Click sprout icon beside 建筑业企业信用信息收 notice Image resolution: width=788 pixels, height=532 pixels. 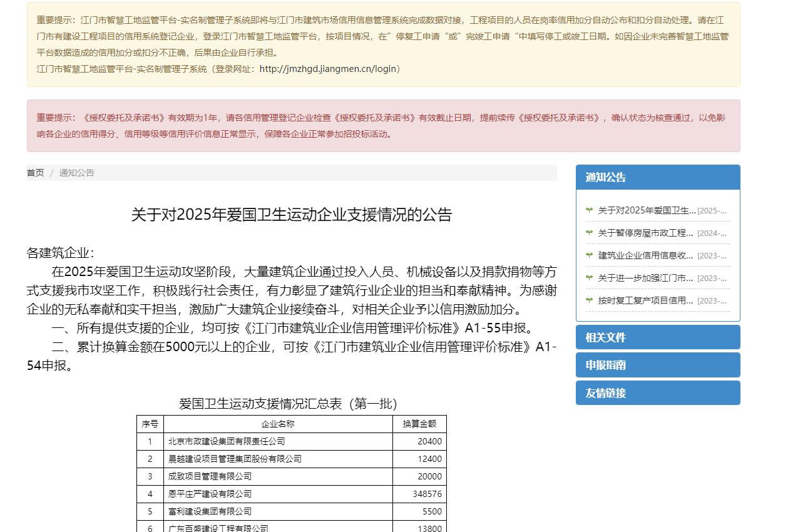click(589, 255)
